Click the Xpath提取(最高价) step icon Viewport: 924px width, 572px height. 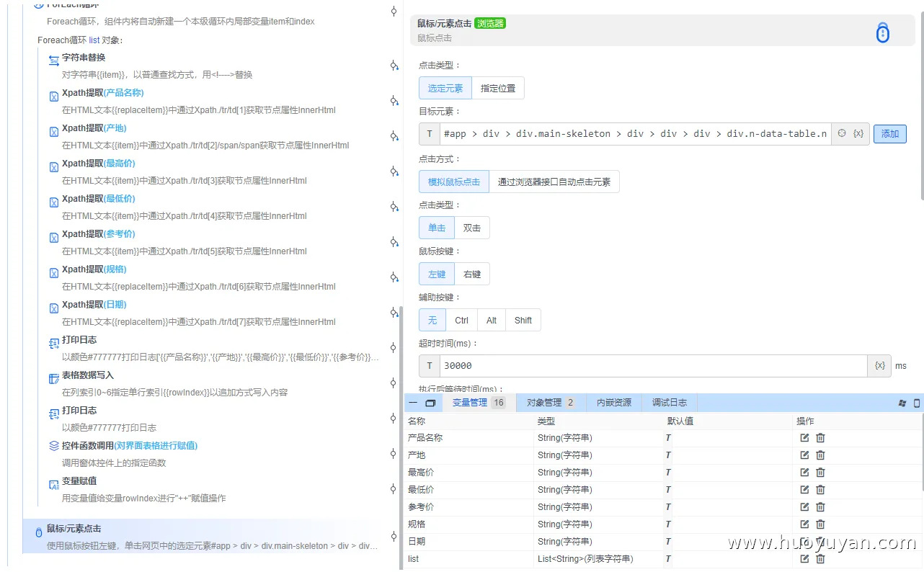pos(54,167)
